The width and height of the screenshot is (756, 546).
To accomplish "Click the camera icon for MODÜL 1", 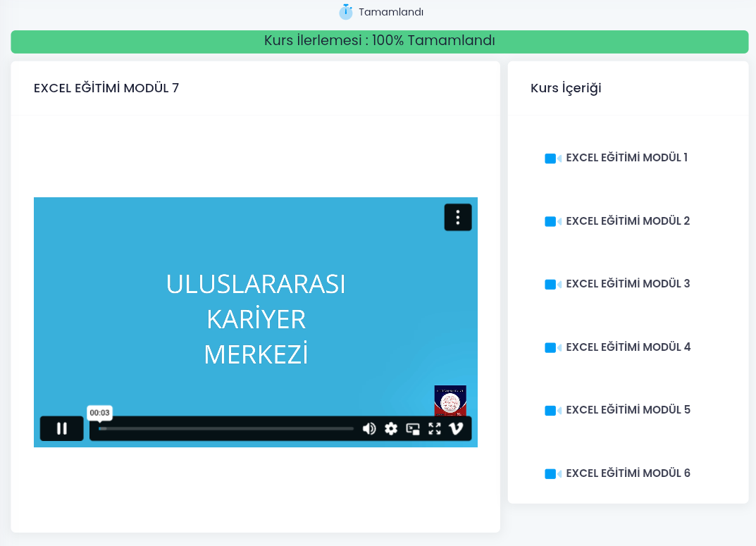I will (553, 158).
